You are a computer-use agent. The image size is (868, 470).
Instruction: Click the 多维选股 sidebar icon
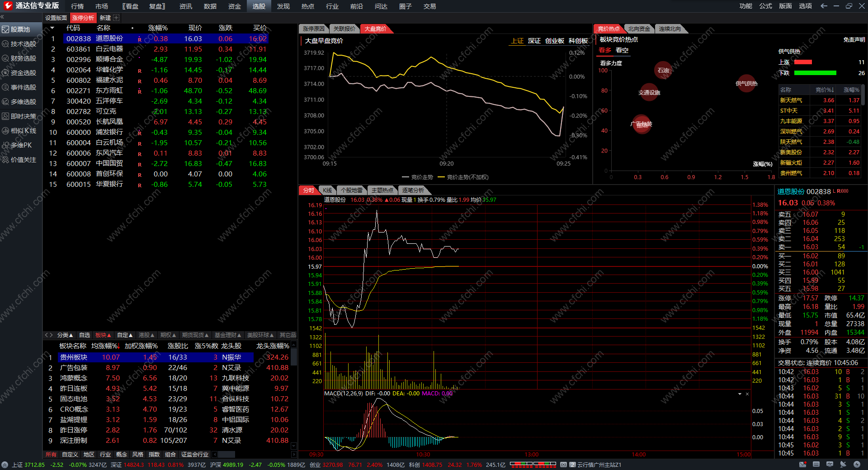tap(5, 102)
